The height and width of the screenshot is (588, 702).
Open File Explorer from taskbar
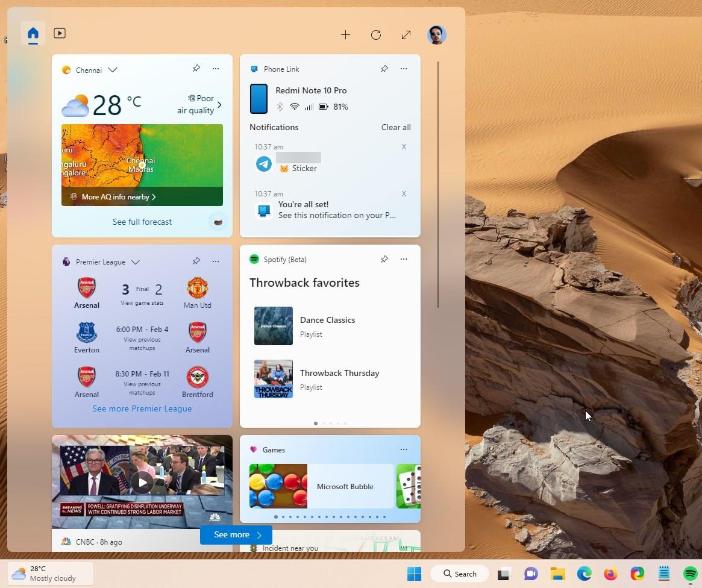coord(557,574)
